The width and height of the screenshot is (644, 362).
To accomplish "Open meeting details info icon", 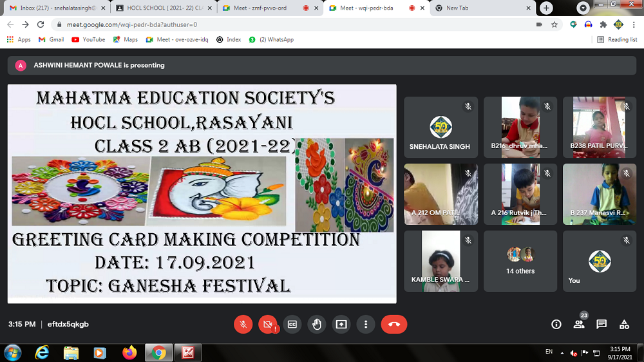I will coord(556,325).
